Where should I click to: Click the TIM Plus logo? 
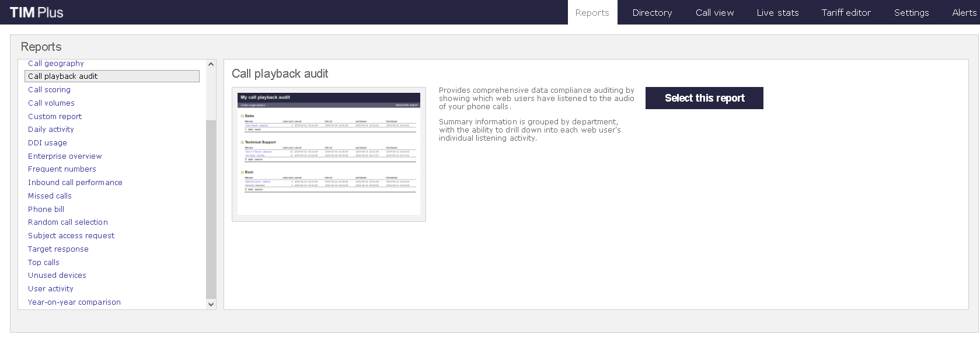(x=36, y=12)
